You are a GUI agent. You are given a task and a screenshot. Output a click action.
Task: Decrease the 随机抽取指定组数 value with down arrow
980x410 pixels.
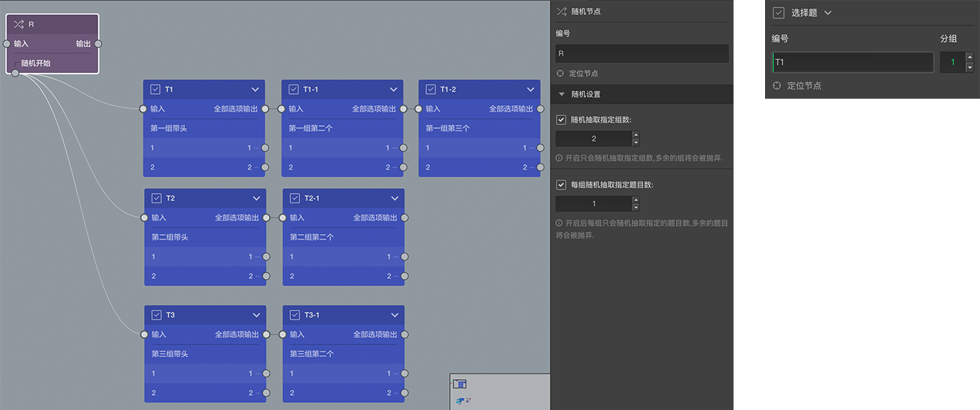[635, 142]
